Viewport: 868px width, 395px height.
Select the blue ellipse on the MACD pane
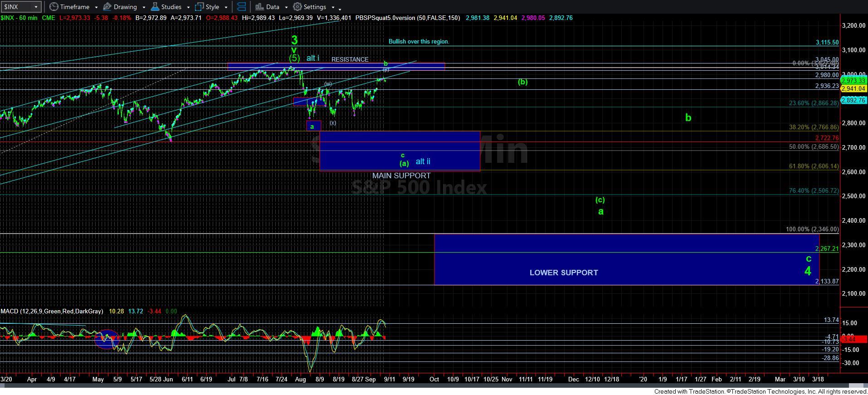tap(107, 339)
